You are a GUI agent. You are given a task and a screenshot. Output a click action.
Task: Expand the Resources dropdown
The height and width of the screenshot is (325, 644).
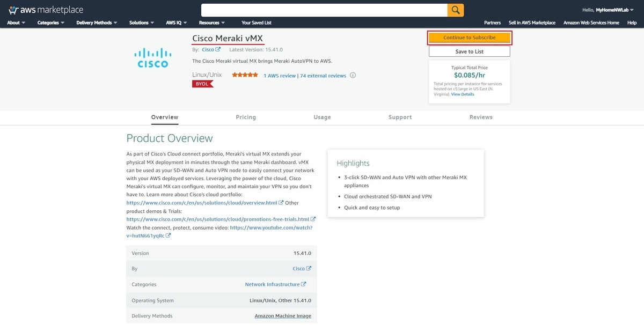(x=212, y=23)
